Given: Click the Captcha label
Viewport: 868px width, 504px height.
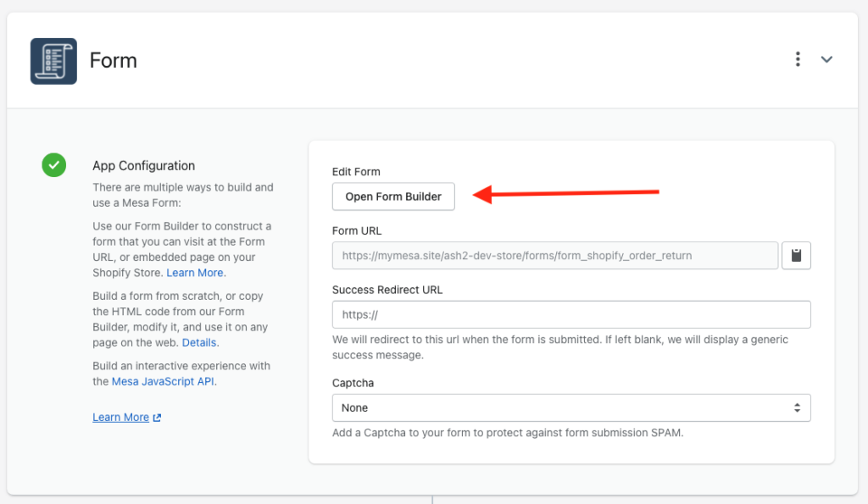Looking at the screenshot, I should point(353,383).
